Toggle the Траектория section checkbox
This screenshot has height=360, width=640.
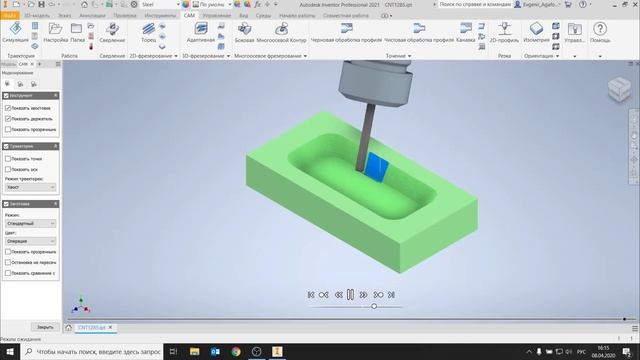(6, 146)
